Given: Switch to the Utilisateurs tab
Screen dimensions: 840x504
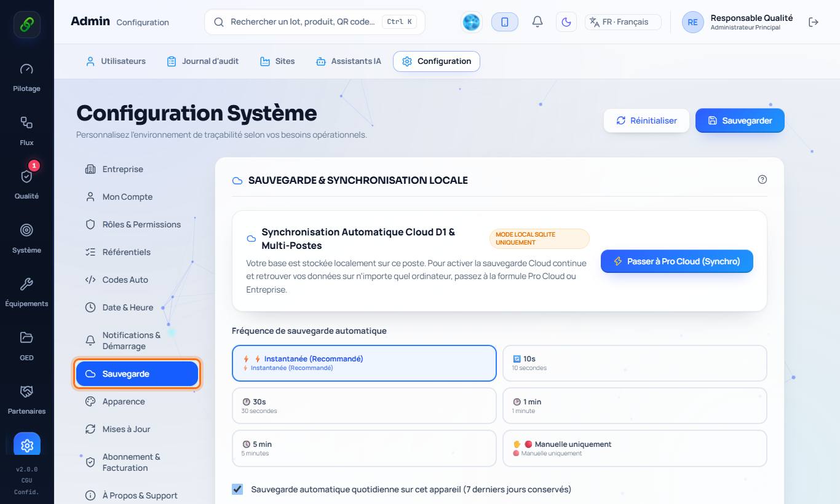Looking at the screenshot, I should [x=116, y=61].
